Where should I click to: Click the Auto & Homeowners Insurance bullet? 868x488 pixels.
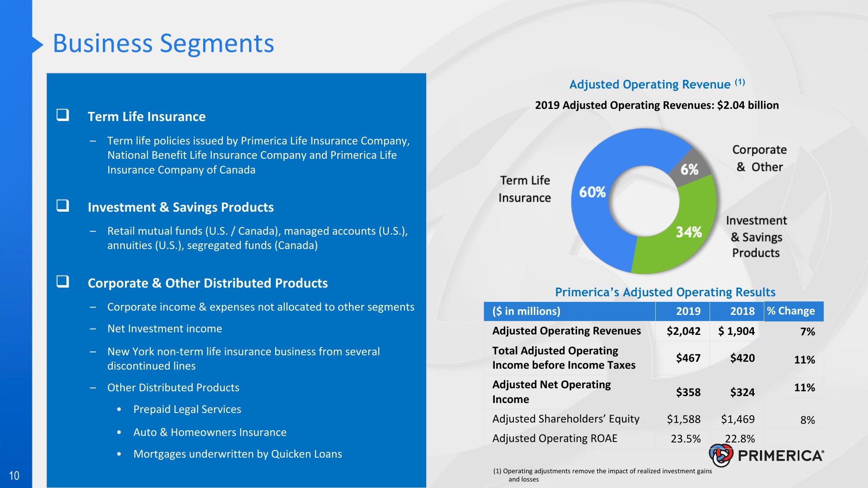pos(210,432)
